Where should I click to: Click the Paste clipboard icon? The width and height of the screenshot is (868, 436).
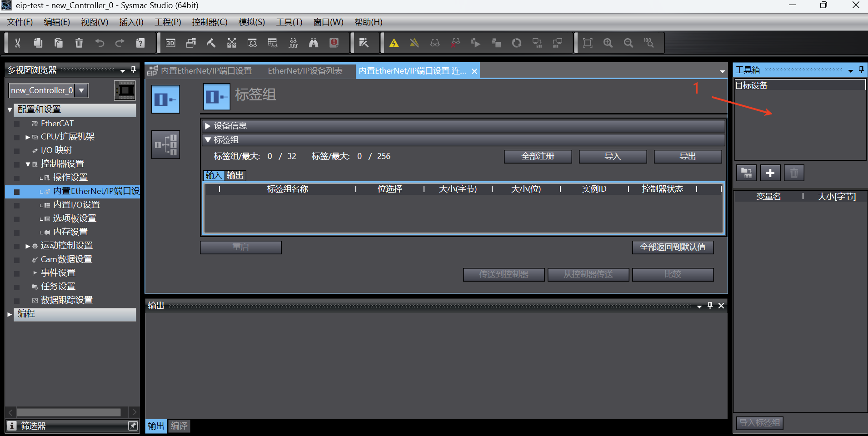59,43
